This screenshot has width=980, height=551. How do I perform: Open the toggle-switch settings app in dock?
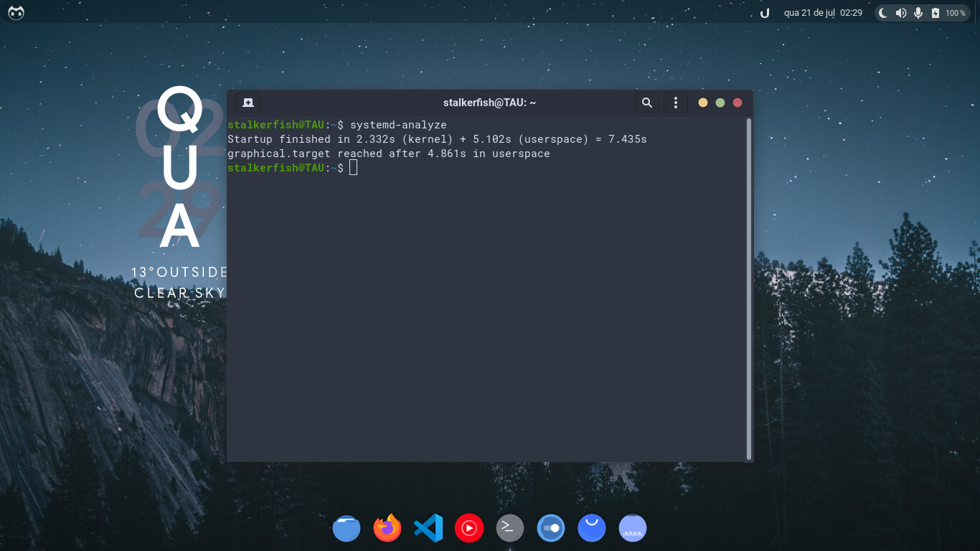click(551, 529)
